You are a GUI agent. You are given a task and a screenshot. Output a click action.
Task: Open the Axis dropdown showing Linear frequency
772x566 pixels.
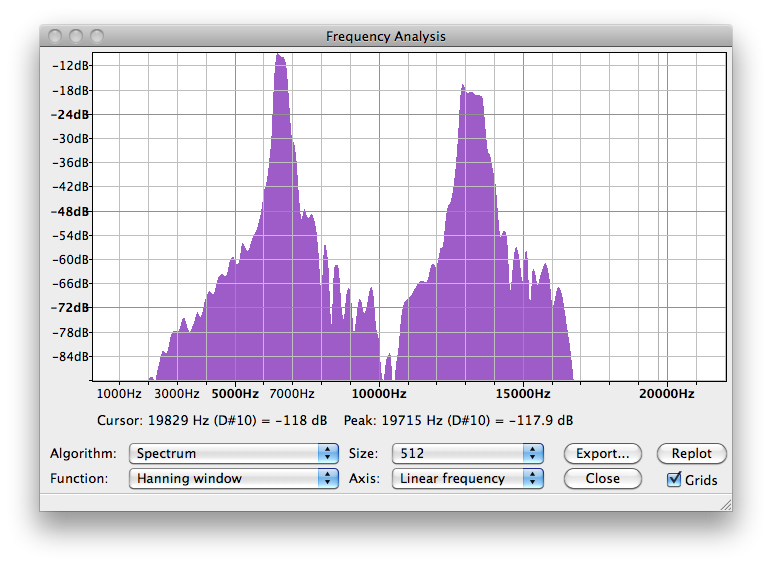coord(467,478)
